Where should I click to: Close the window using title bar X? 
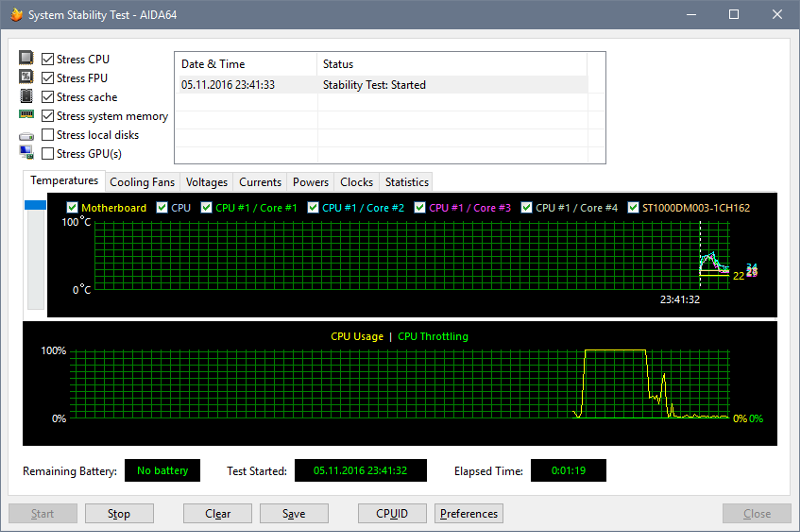point(777,14)
